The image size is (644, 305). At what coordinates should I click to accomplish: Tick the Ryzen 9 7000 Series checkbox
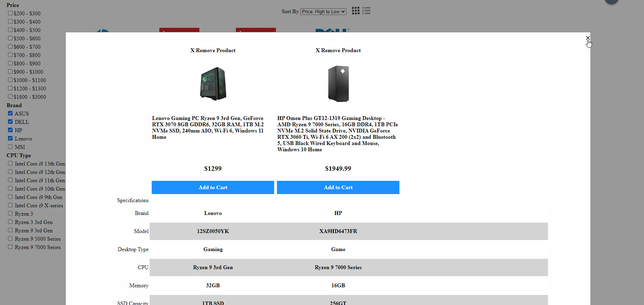pyautogui.click(x=10, y=247)
